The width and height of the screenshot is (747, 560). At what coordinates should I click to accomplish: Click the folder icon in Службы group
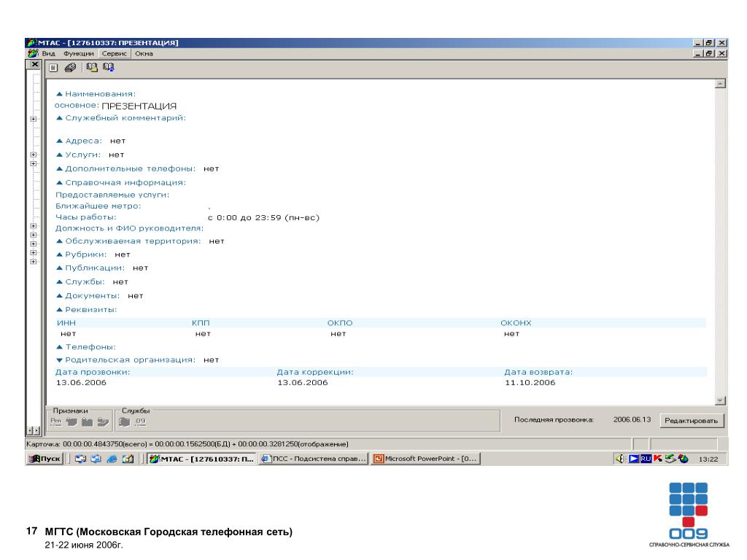tap(124, 421)
